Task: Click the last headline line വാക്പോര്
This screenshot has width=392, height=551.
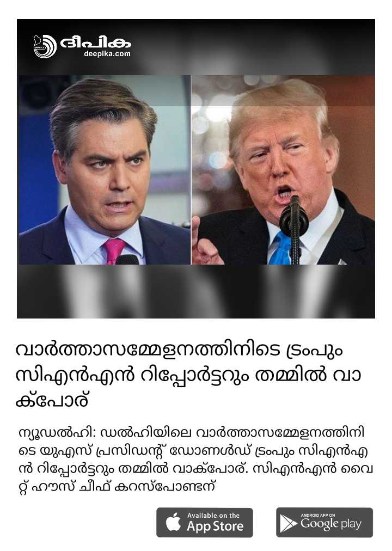Action: click(x=52, y=400)
